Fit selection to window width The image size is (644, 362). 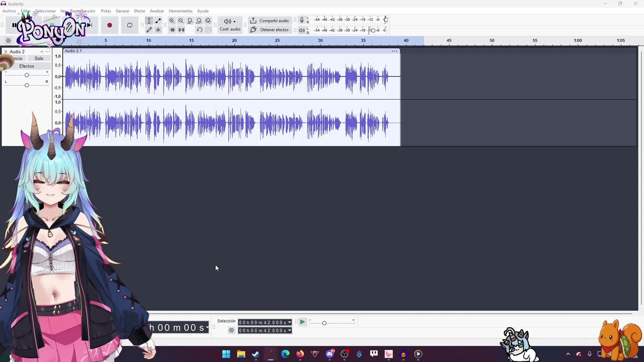pos(190,21)
